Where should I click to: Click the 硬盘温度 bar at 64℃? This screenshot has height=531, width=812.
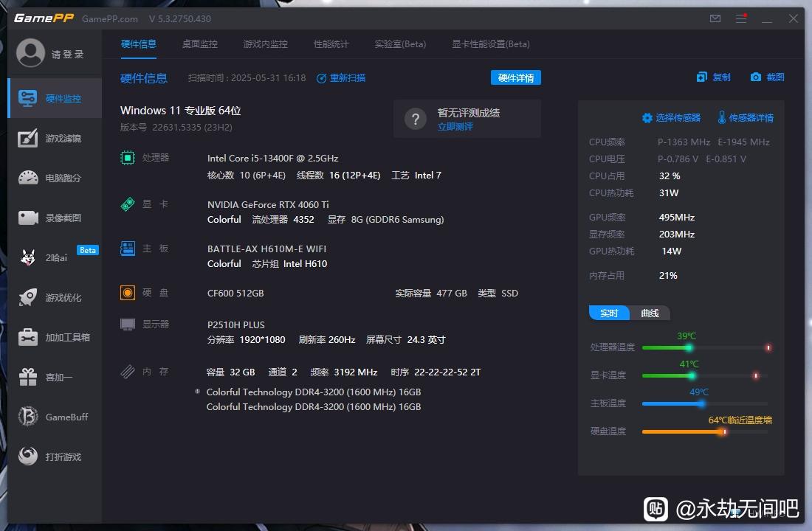click(x=706, y=431)
